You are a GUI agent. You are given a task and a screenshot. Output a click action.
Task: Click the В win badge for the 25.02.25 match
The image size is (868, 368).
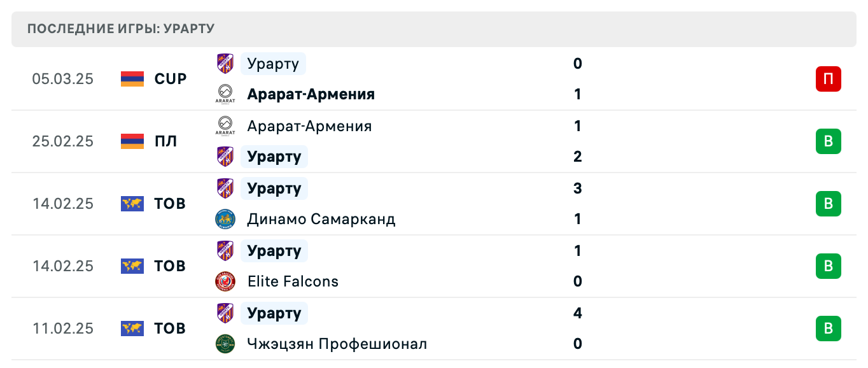828,141
